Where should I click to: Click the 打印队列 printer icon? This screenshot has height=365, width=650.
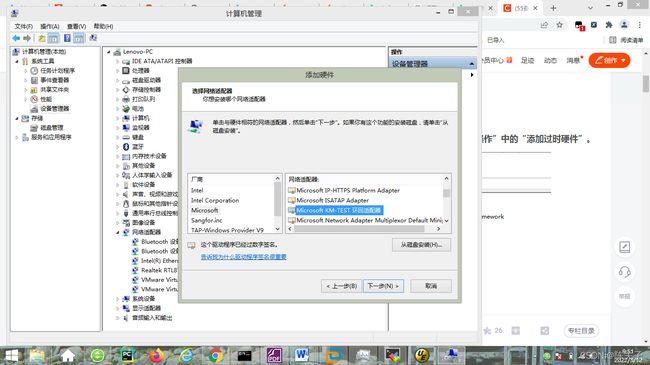click(x=126, y=99)
